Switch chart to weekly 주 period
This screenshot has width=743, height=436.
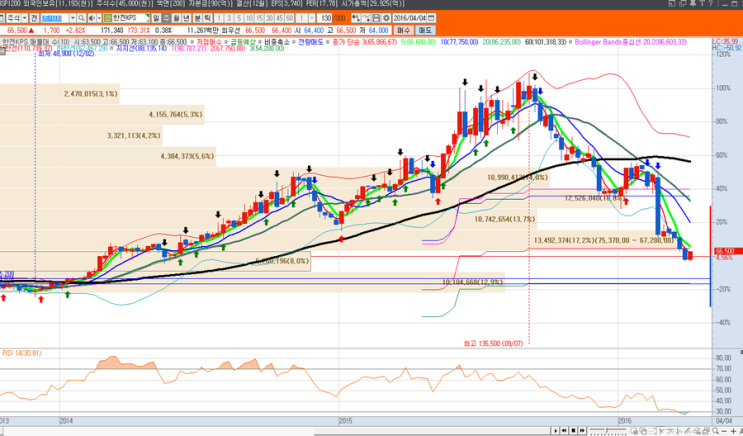[x=166, y=18]
